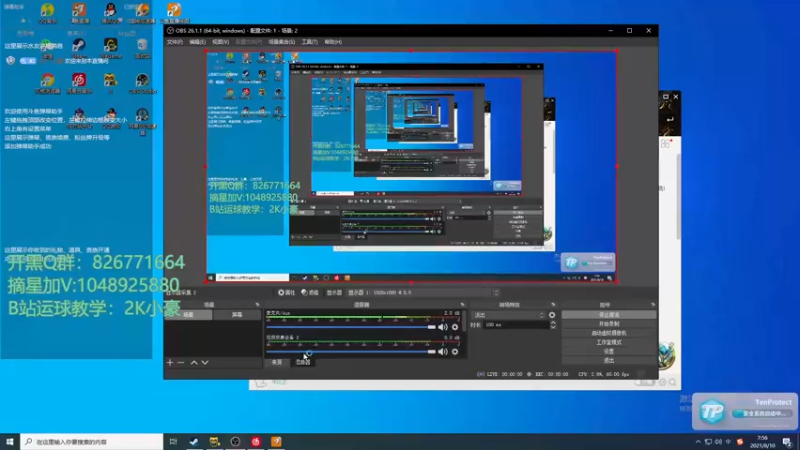
Task: Open the 工具(T) menu in OBS
Action: coord(309,42)
